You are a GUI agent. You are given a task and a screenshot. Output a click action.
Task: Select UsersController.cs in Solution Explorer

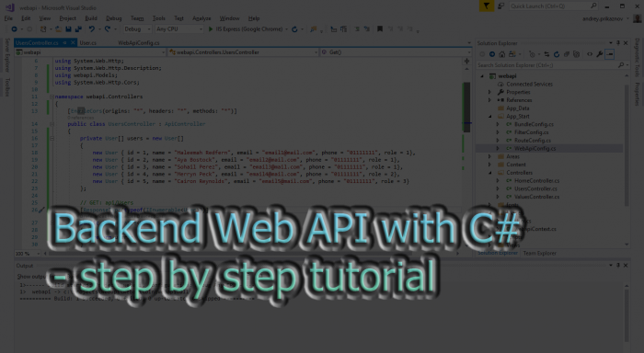pos(535,188)
